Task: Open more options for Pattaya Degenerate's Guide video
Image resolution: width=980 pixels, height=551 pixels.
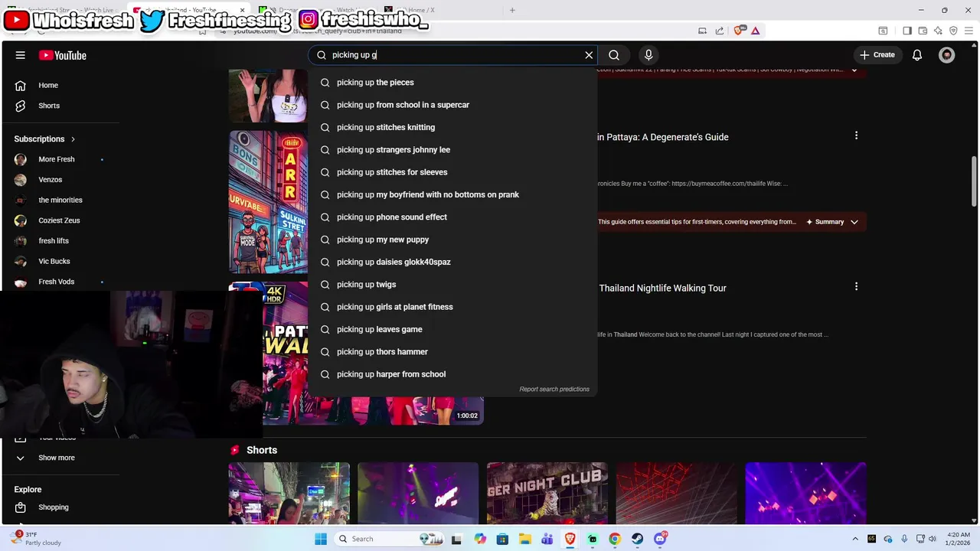Action: click(x=856, y=135)
